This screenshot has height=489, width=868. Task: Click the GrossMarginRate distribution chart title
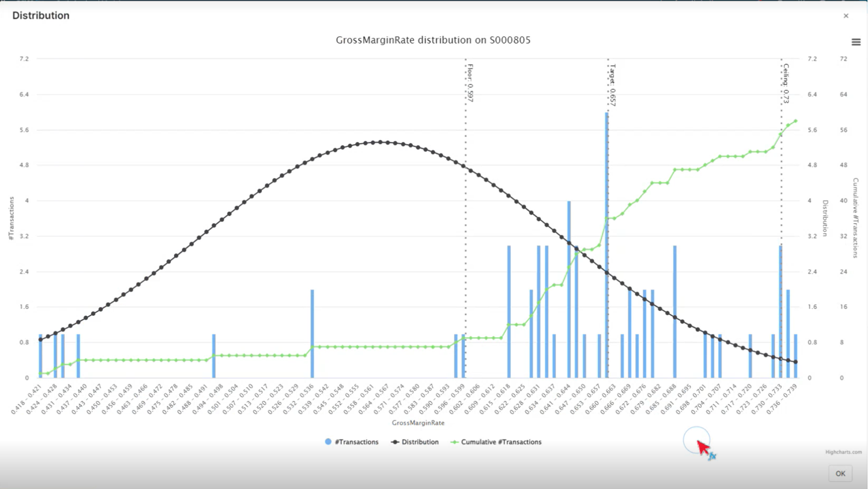pyautogui.click(x=433, y=40)
